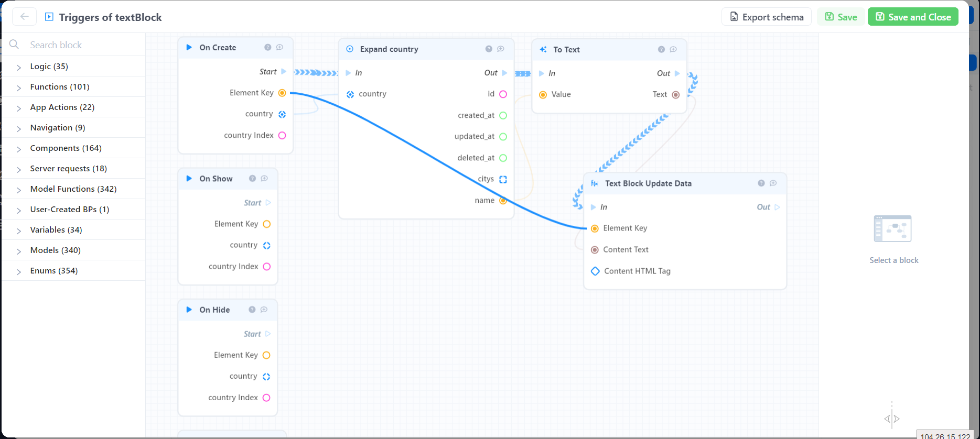Image resolution: width=980 pixels, height=439 pixels.
Task: Click On Create country output port
Action: click(282, 114)
